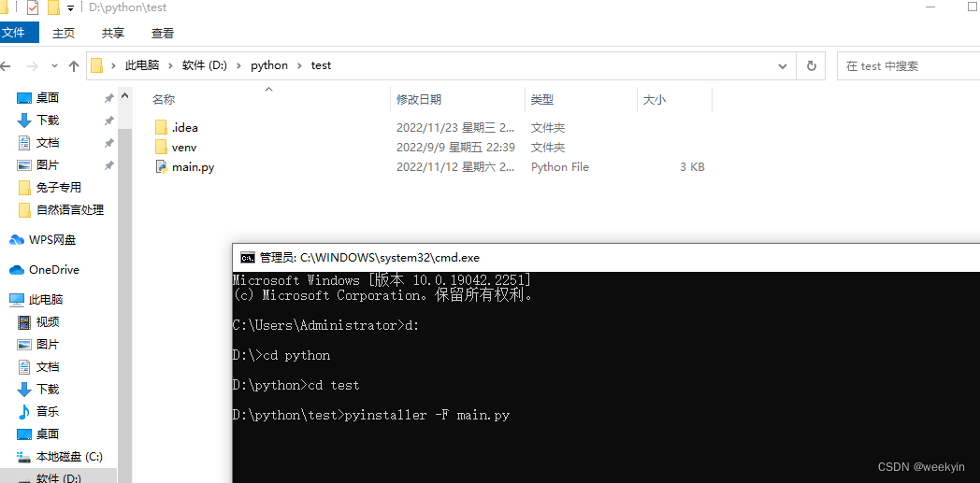Open quick access 文档 with pin
This screenshot has width=980, height=483.
48,143
